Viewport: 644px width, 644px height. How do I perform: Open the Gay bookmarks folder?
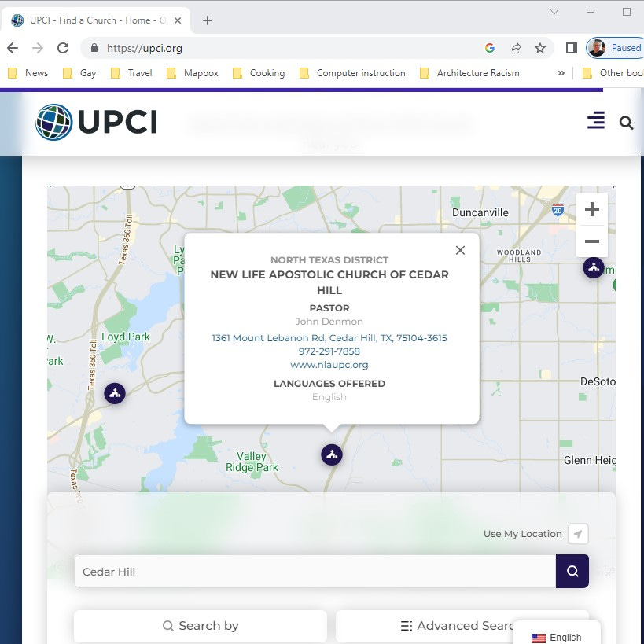click(79, 73)
